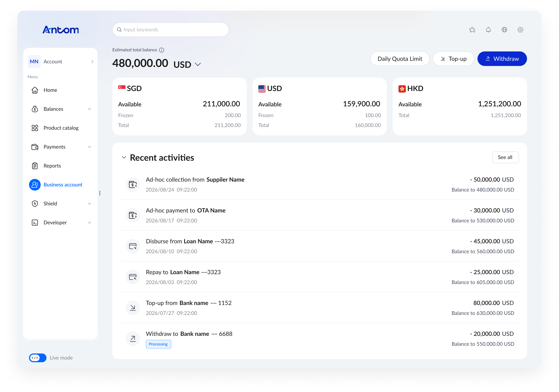Expand the Developer menu chevron
Screen dimensions: 559x392
[89, 222]
